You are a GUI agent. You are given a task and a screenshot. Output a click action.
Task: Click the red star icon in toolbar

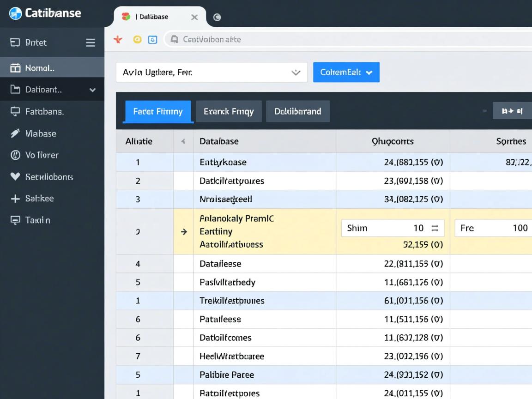(118, 40)
